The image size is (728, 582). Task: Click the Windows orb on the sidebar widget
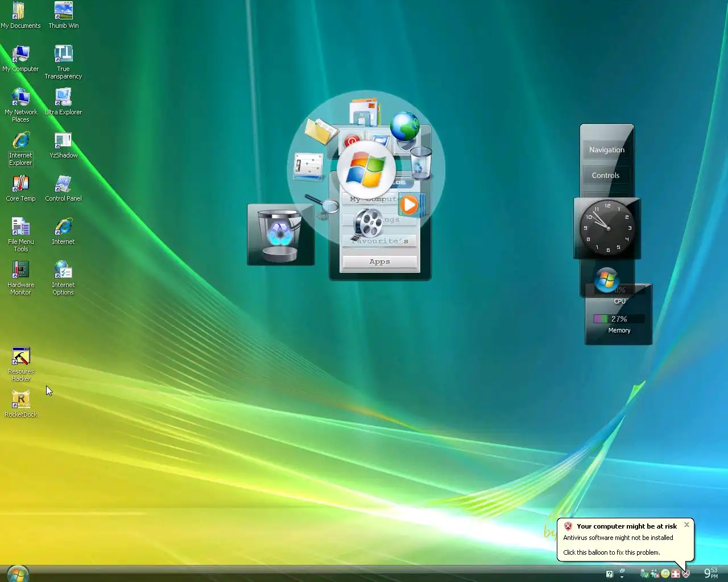tap(607, 280)
